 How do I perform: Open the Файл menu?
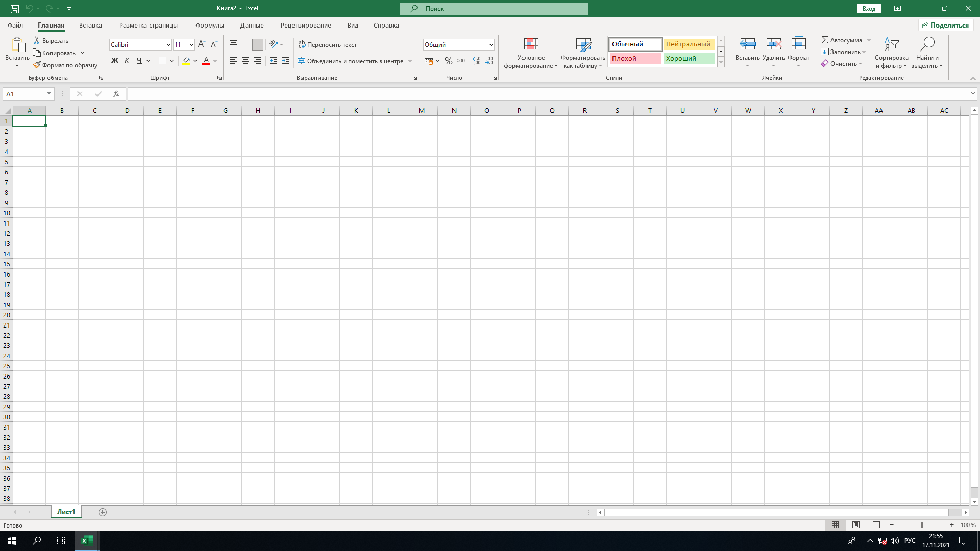(x=15, y=25)
